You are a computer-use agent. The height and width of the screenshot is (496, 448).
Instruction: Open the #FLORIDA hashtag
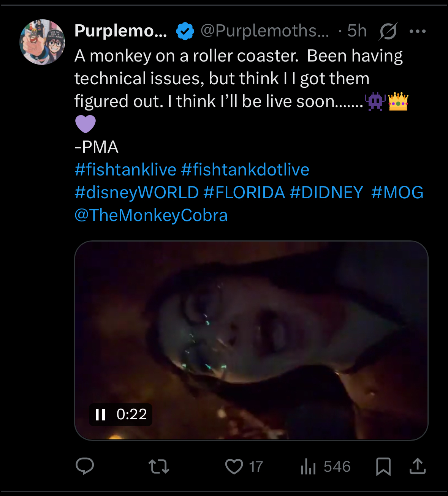pyautogui.click(x=244, y=193)
